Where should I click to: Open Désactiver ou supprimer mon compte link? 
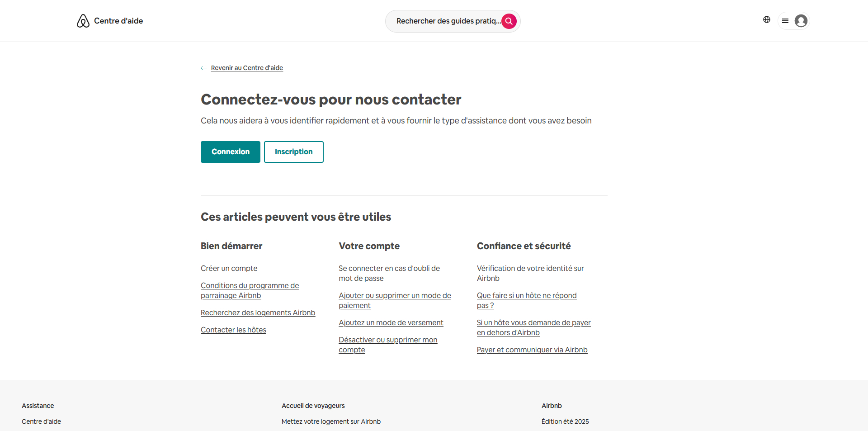(388, 345)
